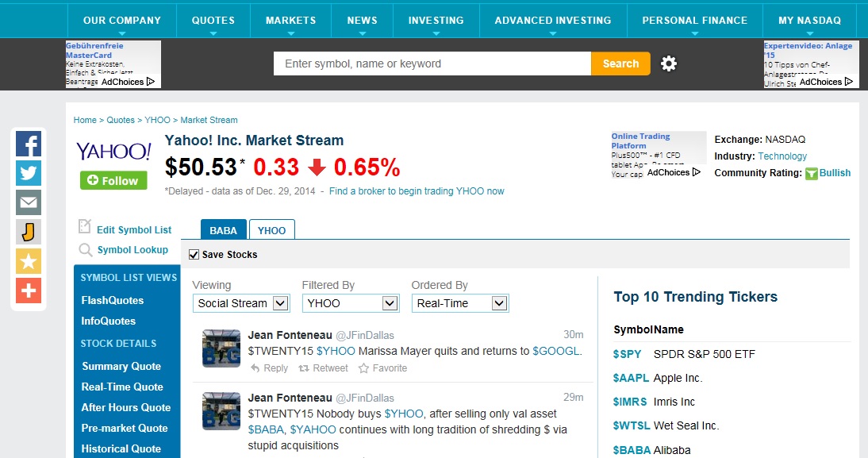Image resolution: width=868 pixels, height=458 pixels.
Task: Open Summary Quote in the sidebar
Action: click(121, 366)
